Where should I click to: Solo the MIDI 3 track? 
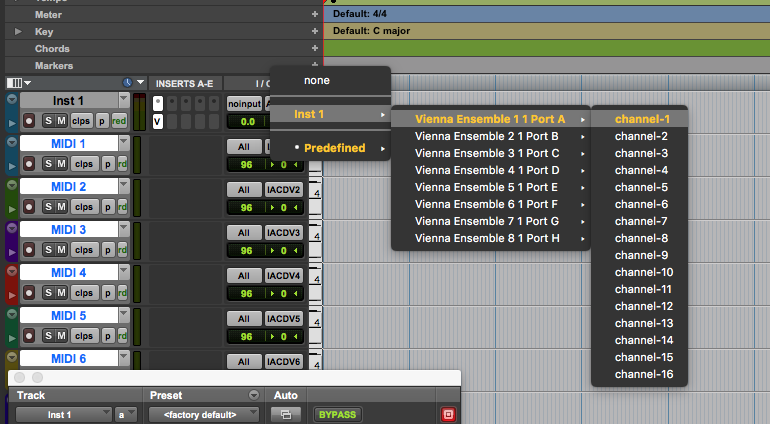pos(48,250)
